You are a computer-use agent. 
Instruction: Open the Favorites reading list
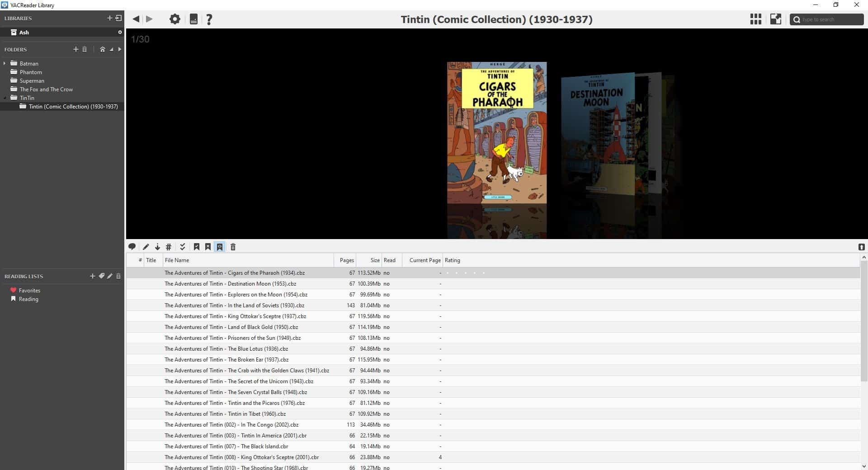[29, 290]
